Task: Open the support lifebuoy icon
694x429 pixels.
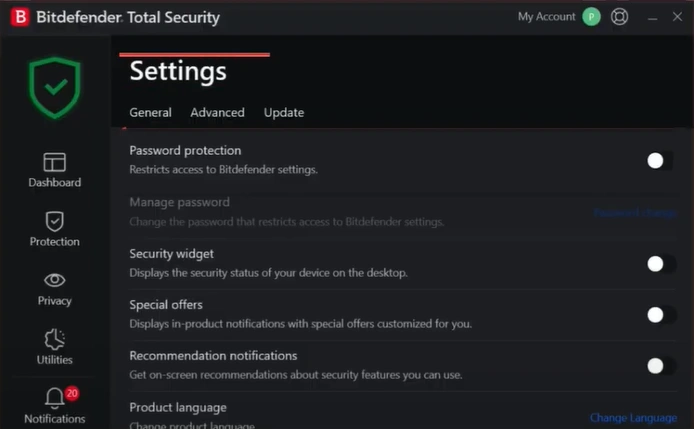Action: click(620, 17)
